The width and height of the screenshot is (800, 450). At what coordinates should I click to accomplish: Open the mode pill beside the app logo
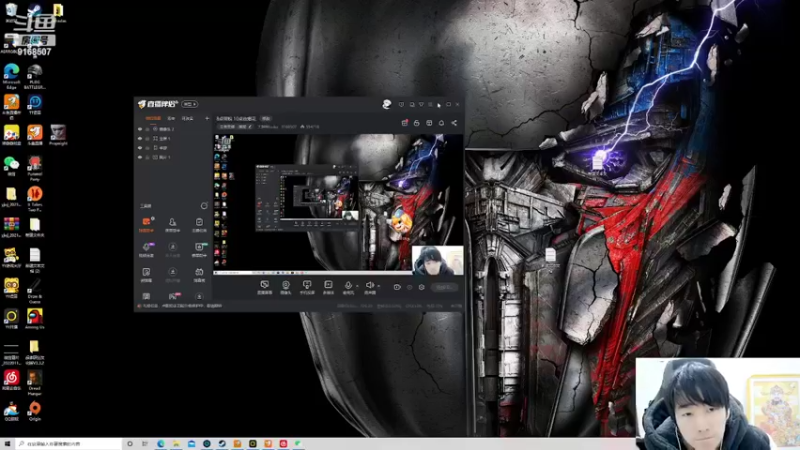click(189, 104)
